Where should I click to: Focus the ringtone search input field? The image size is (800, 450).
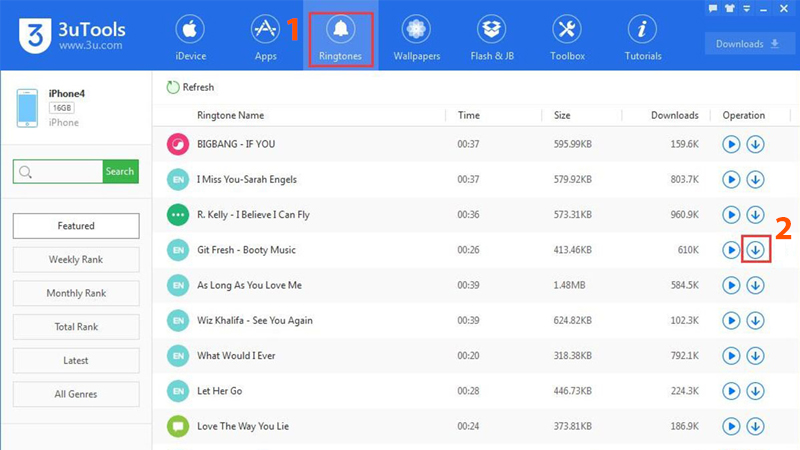58,171
